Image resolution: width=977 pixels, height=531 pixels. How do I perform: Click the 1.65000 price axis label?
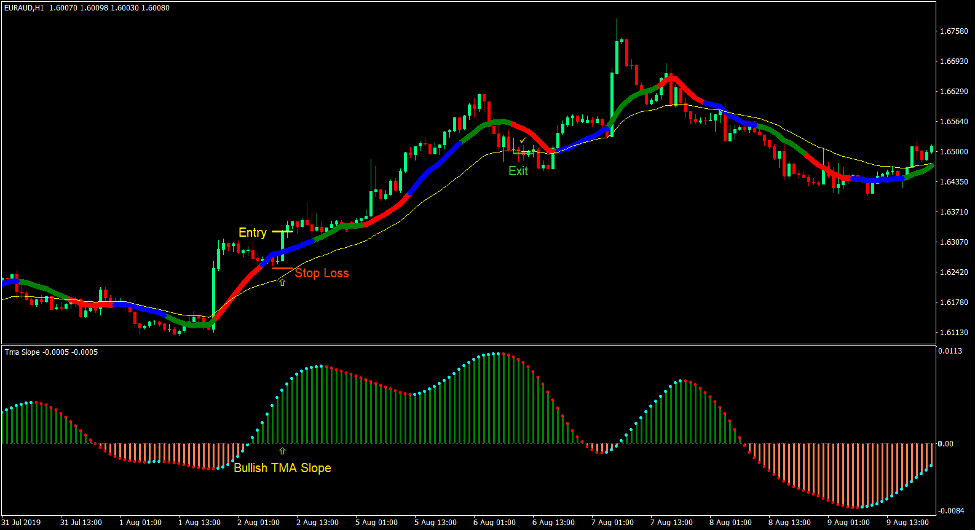point(955,152)
